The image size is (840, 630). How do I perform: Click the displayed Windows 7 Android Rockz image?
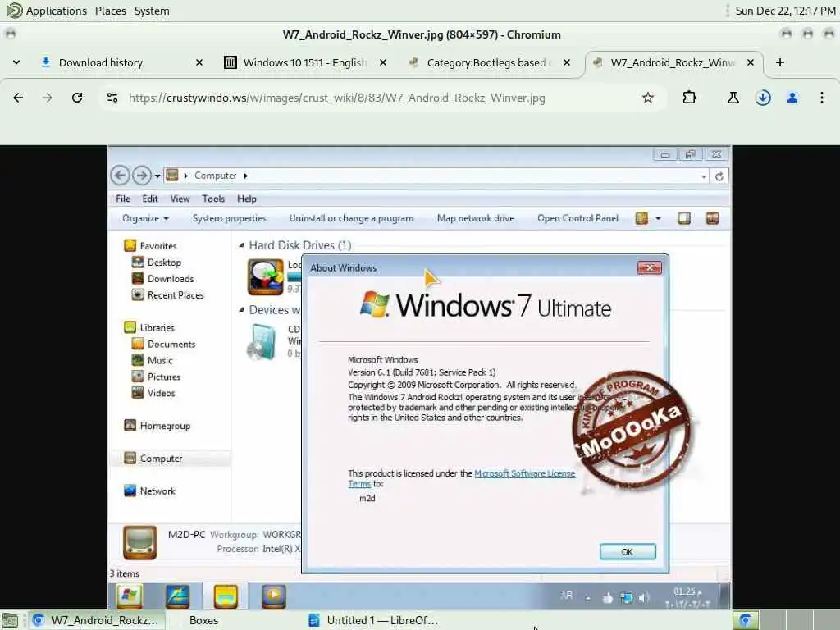pos(419,377)
